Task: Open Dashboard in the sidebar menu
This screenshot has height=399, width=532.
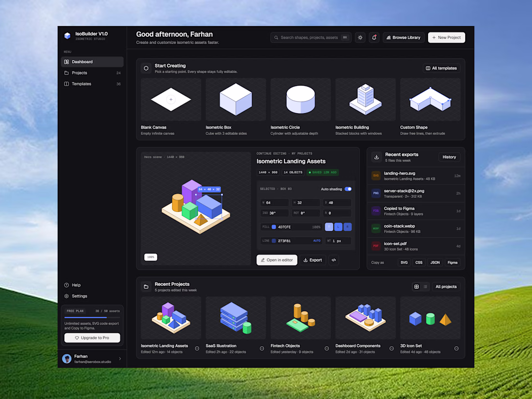Action: point(92,62)
